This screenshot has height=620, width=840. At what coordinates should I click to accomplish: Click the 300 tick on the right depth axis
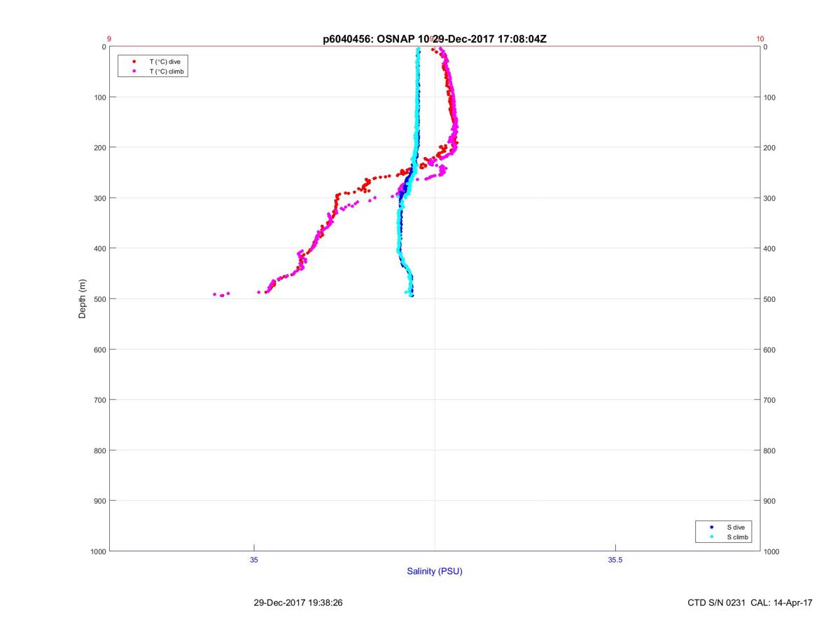pyautogui.click(x=770, y=198)
